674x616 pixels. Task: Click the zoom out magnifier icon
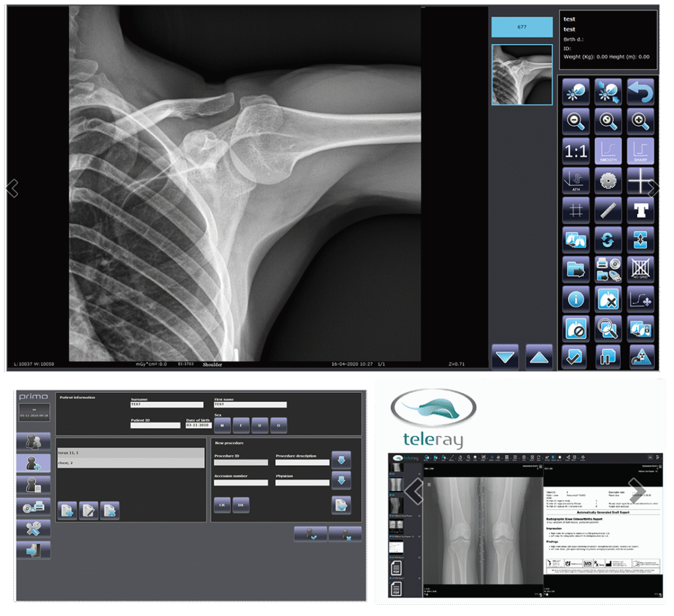tap(576, 121)
